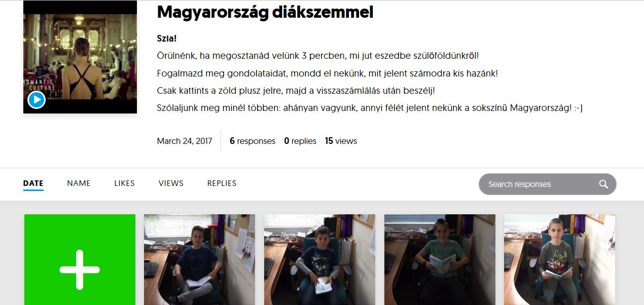
Task: Open the response of the boy in the gray graphic shirt
Action: point(319,259)
